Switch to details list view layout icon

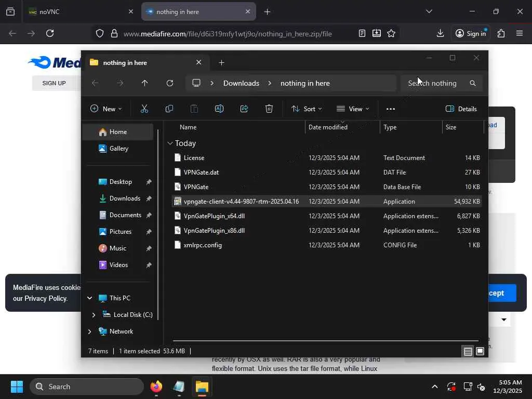(x=468, y=351)
